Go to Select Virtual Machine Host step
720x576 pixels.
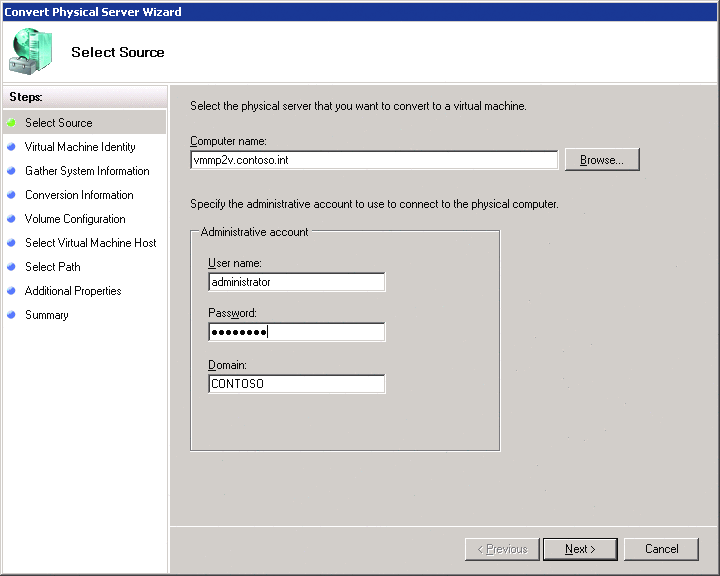pos(90,243)
